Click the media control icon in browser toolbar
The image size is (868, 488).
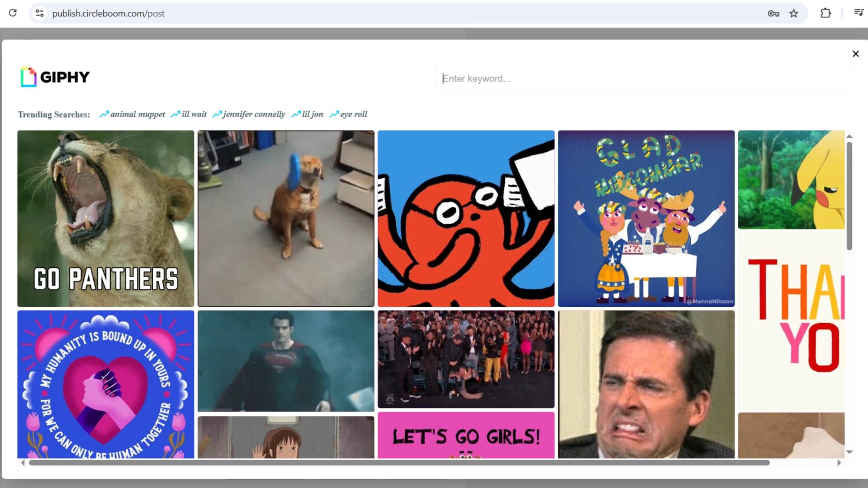858,13
